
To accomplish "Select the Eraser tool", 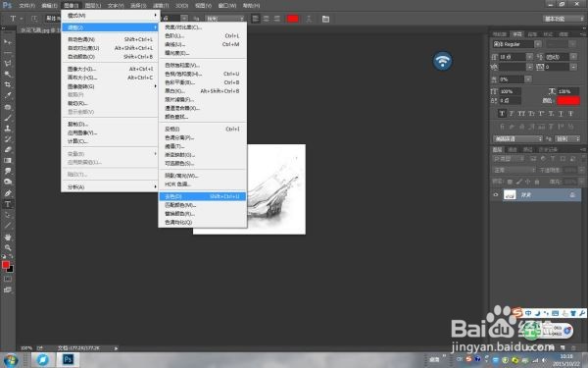I will tap(8, 149).
